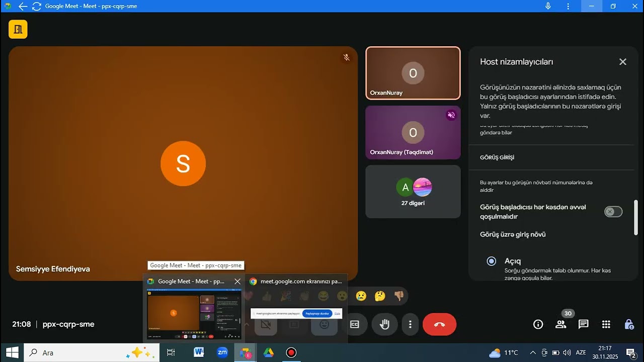
Task: Open Google Drive from the taskbar
Action: coord(269,352)
